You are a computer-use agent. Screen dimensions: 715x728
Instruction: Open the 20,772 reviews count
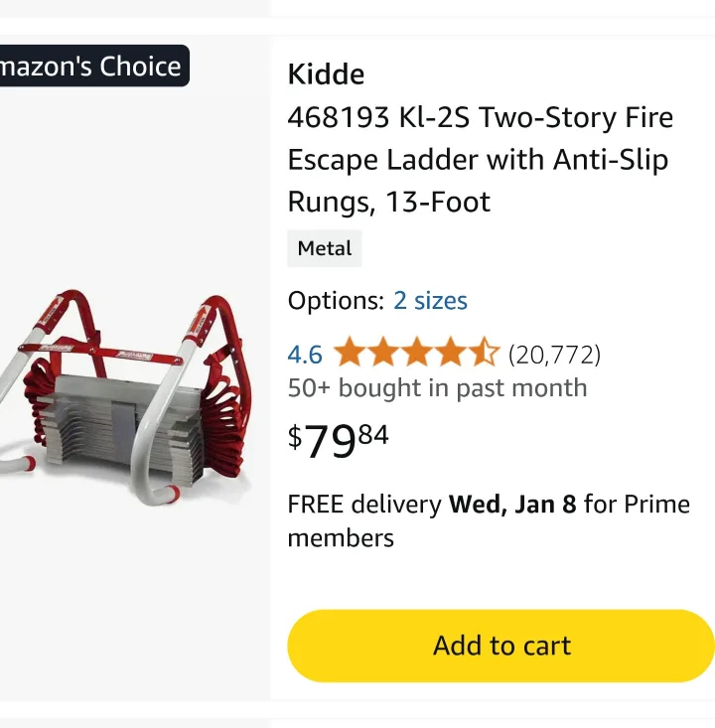coord(554,355)
